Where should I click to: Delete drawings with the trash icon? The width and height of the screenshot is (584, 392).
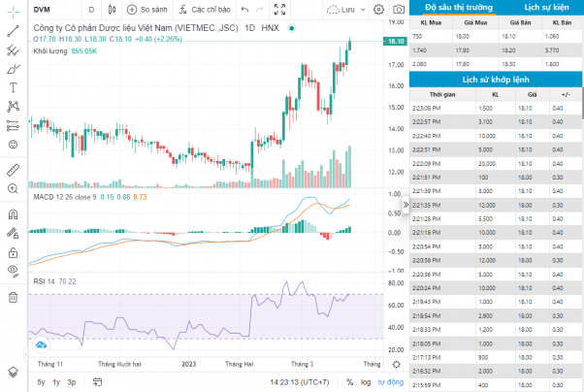tap(13, 297)
